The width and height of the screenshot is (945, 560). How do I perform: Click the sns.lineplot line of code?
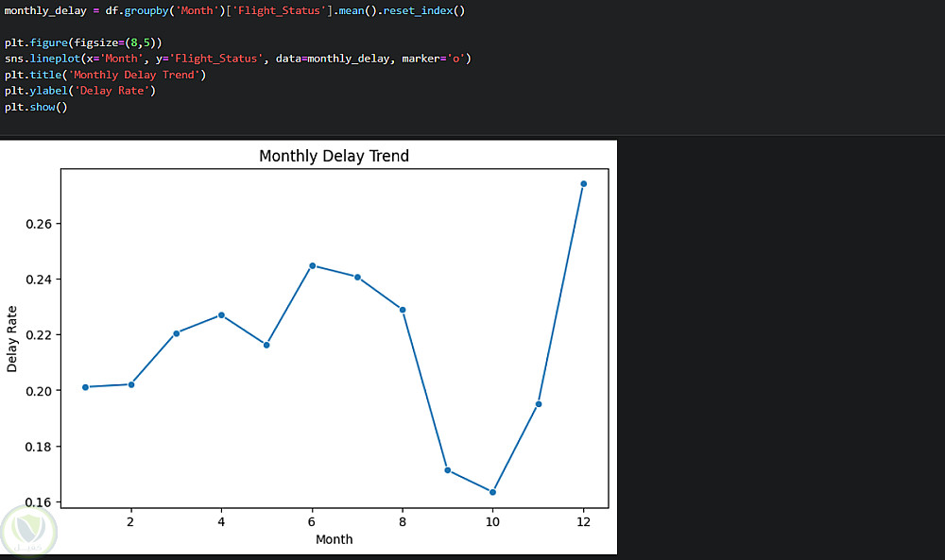pos(237,59)
